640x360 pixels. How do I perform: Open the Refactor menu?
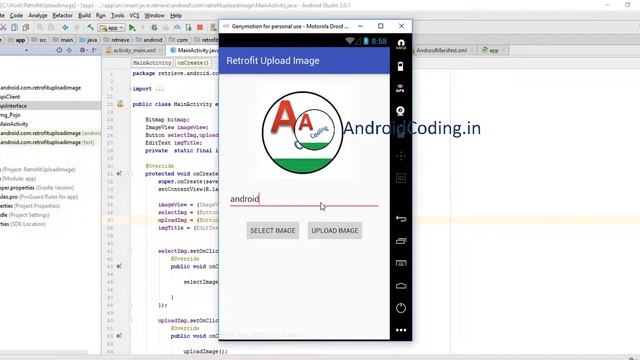[62, 16]
